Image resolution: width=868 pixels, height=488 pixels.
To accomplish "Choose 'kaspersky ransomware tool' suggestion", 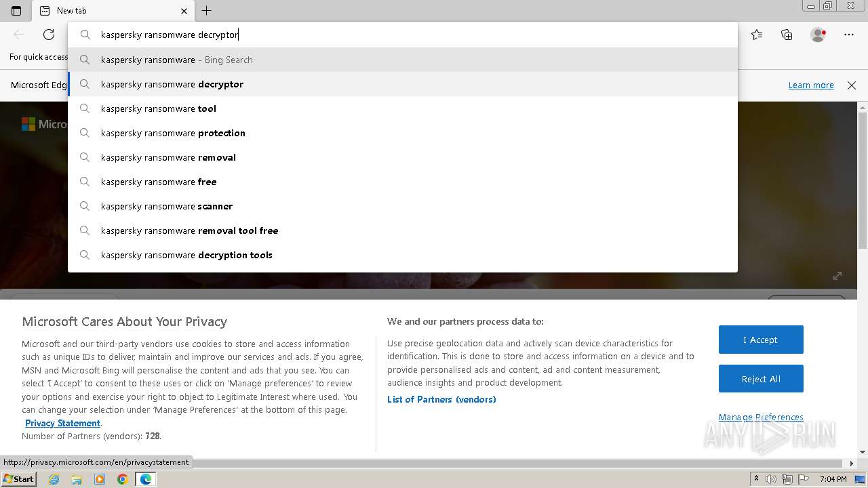I will tap(403, 108).
